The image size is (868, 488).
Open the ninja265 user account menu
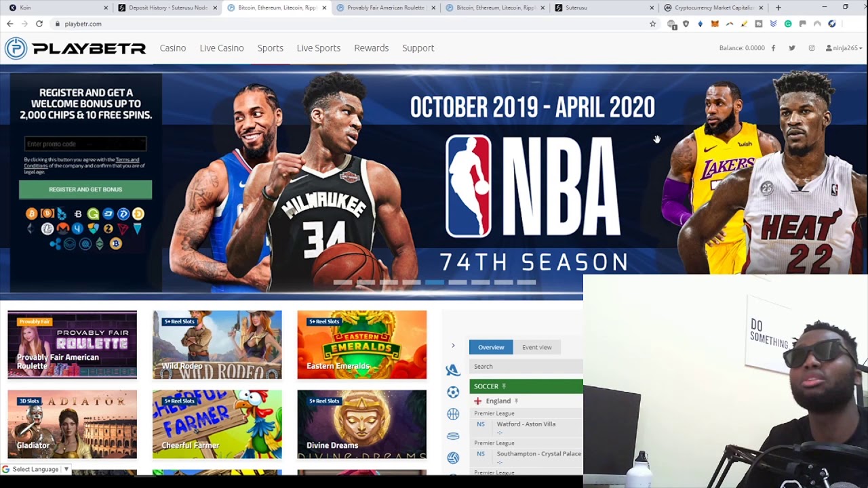(844, 48)
